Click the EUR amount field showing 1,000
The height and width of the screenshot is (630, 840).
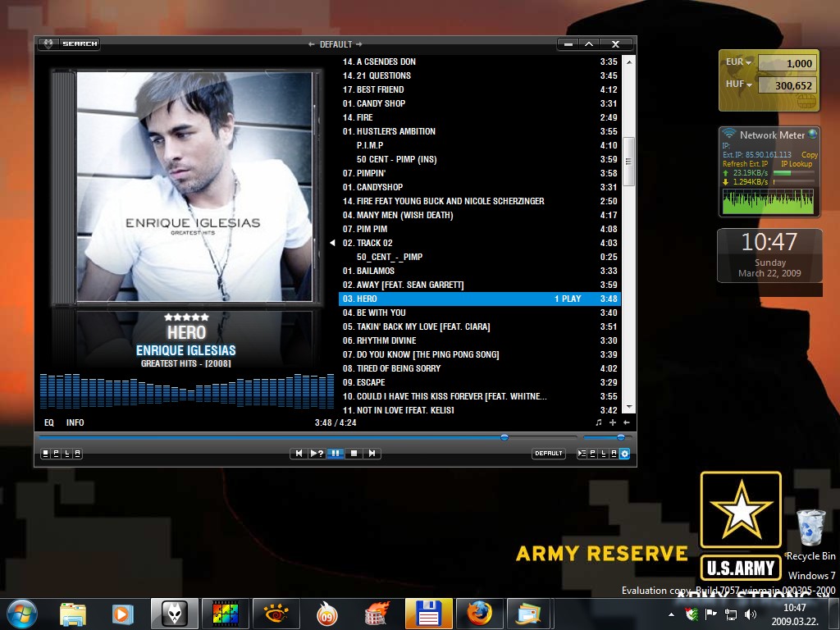[787, 63]
